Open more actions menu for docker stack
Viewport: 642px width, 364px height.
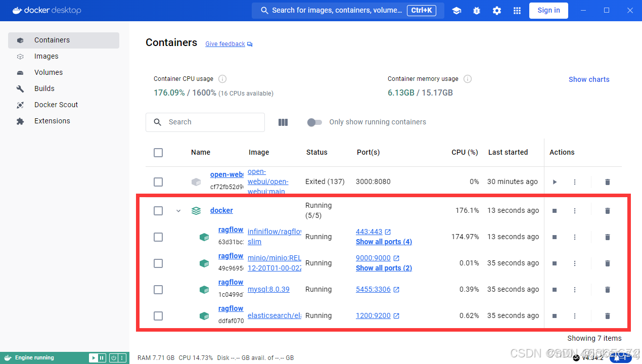coord(575,211)
